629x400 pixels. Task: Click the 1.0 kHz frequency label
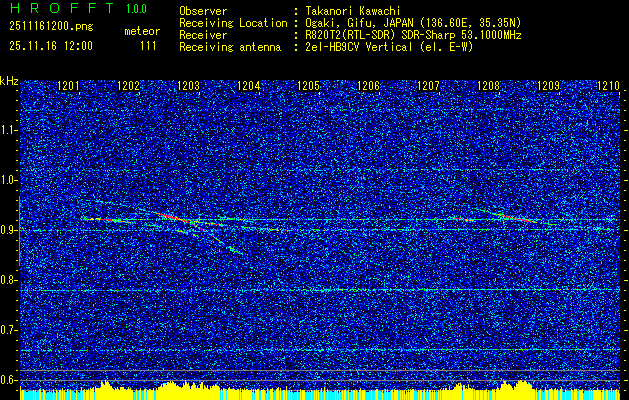(x=8, y=180)
